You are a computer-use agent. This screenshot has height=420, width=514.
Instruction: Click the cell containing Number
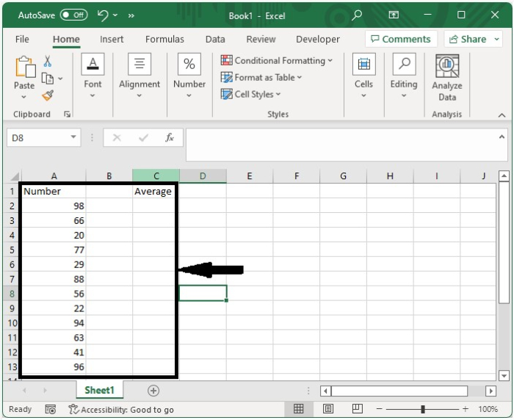[x=54, y=191]
